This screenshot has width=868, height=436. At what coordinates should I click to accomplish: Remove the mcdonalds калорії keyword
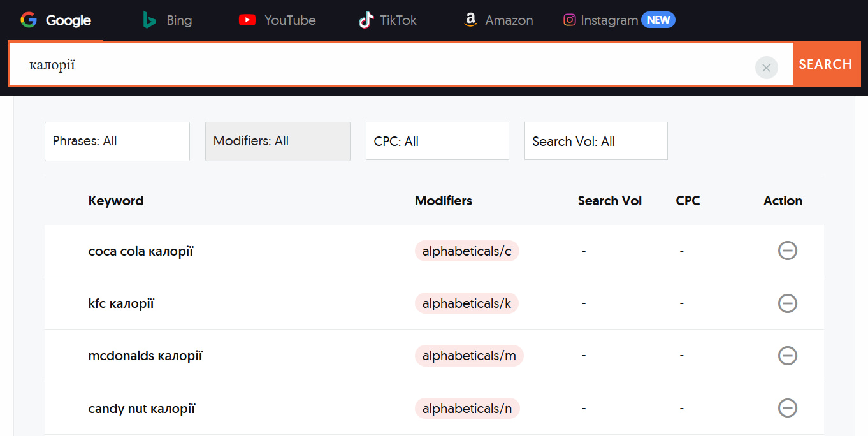pyautogui.click(x=788, y=356)
